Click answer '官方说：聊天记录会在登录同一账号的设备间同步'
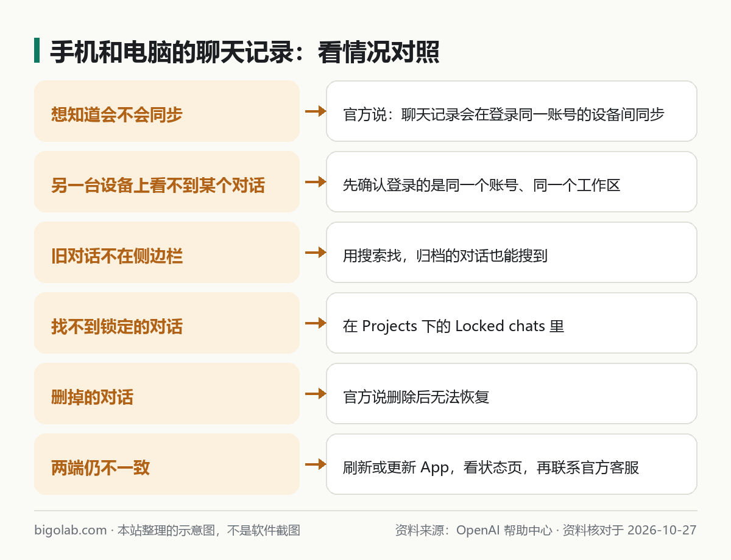731x560 pixels. (512, 111)
